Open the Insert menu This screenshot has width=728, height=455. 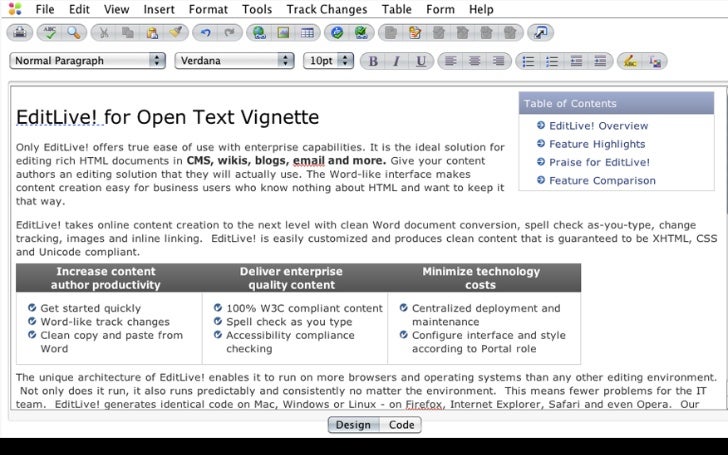(159, 9)
